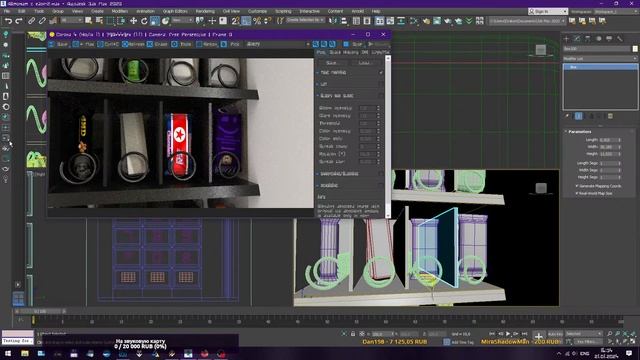Open the Select by Name dialog icon
Screen dimensions: 640x360
[99, 21]
